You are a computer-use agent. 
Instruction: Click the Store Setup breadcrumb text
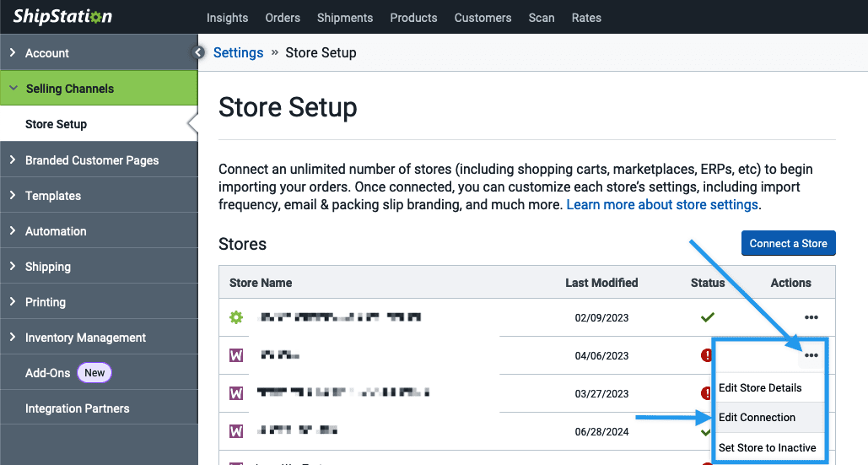(321, 52)
